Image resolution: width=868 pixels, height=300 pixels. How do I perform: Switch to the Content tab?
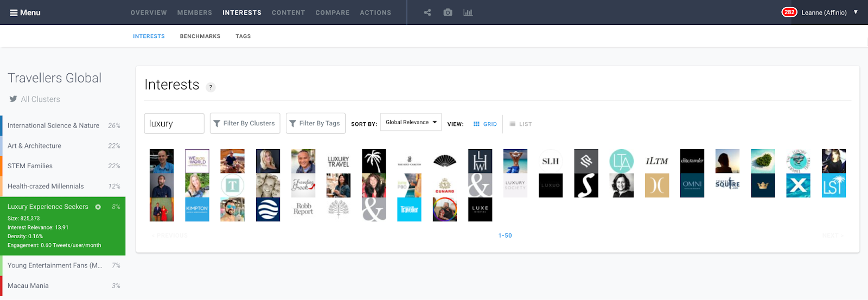coord(289,12)
